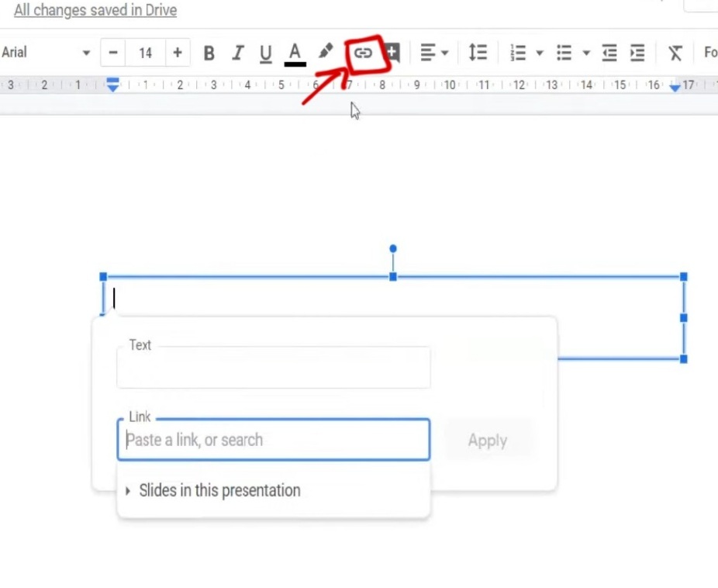
Task: Click the Apply button
Action: [487, 440]
